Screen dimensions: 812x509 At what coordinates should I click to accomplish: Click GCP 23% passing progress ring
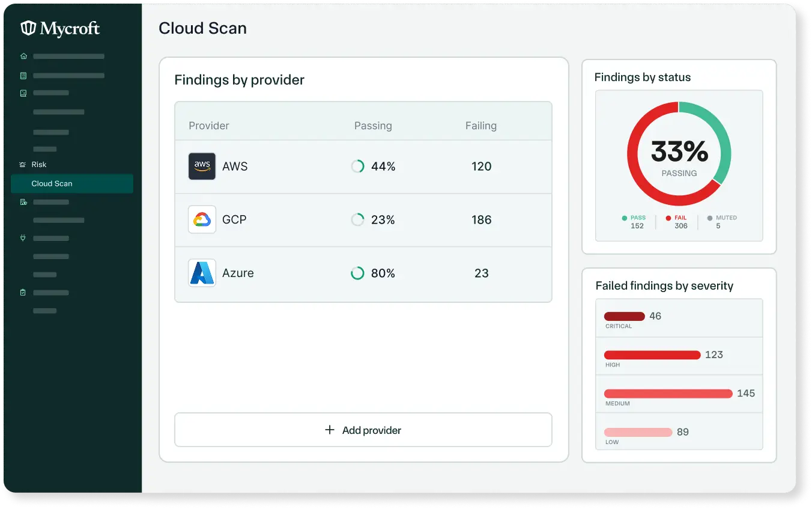click(x=357, y=220)
